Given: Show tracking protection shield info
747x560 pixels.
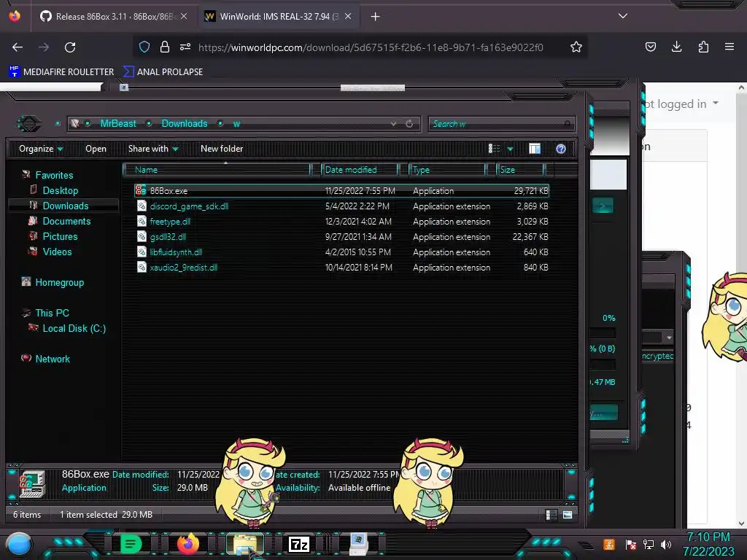Looking at the screenshot, I should 144,47.
